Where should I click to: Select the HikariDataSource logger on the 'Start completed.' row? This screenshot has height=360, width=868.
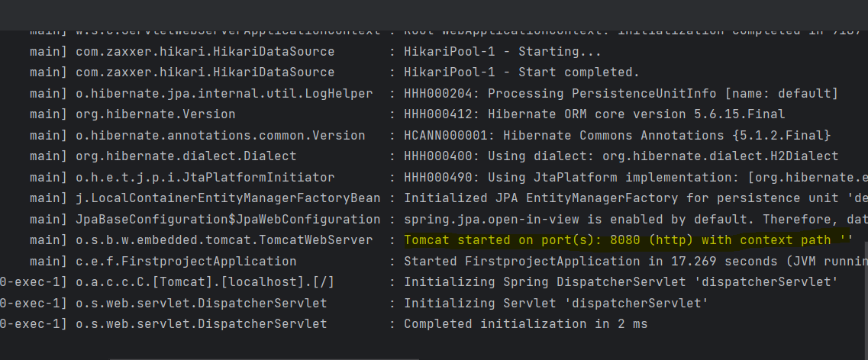(x=205, y=72)
